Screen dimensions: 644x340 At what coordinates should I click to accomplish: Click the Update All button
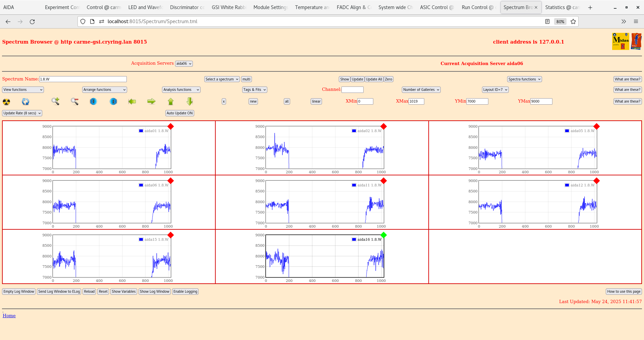pos(374,79)
